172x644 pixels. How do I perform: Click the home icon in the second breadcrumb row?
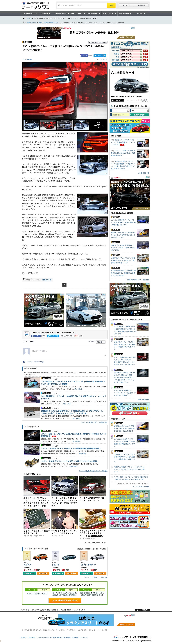coord(24,22)
